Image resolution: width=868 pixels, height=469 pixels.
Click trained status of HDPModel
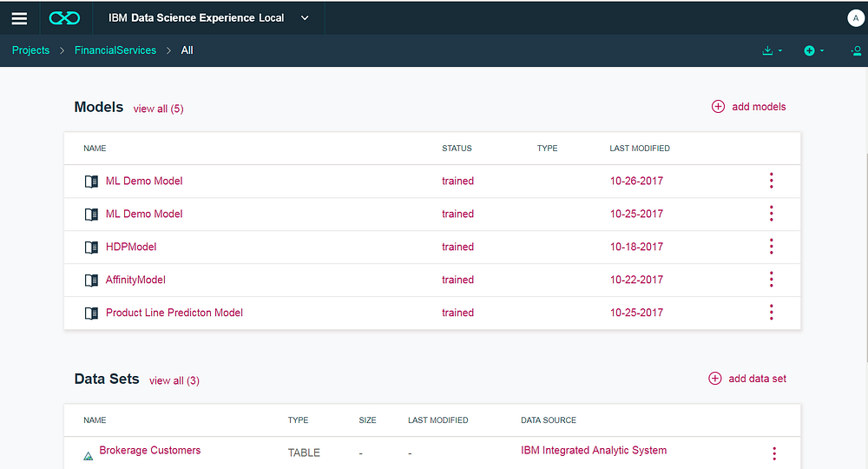point(457,247)
